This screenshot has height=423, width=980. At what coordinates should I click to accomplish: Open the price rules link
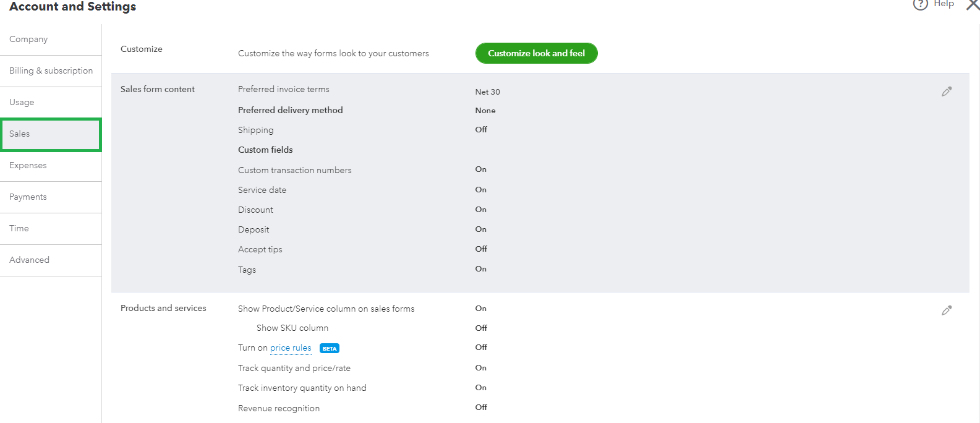point(290,348)
